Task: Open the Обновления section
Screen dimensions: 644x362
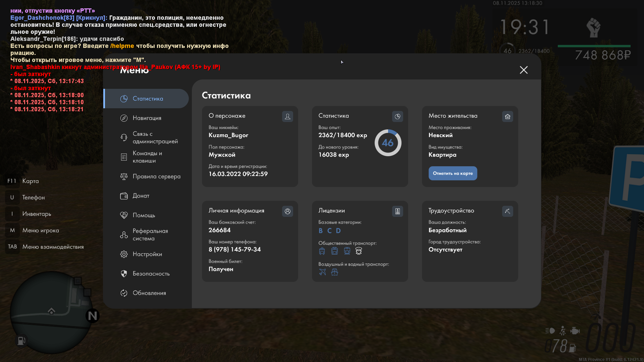Action: [x=149, y=293]
